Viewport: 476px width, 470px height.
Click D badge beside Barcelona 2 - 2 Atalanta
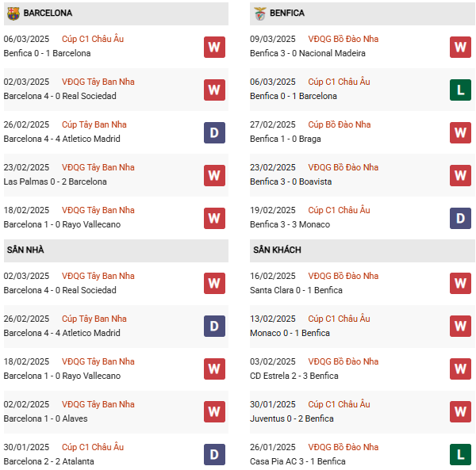[214, 454]
